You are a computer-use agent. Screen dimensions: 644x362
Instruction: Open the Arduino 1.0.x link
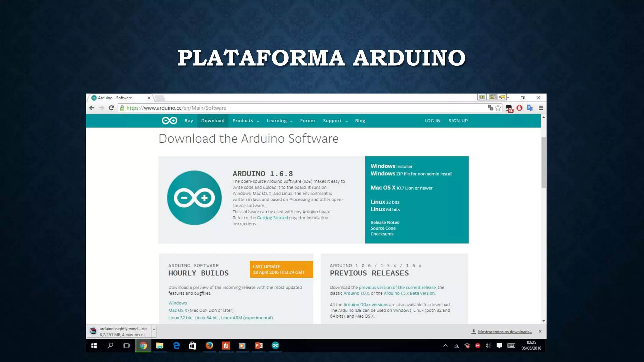(356, 293)
